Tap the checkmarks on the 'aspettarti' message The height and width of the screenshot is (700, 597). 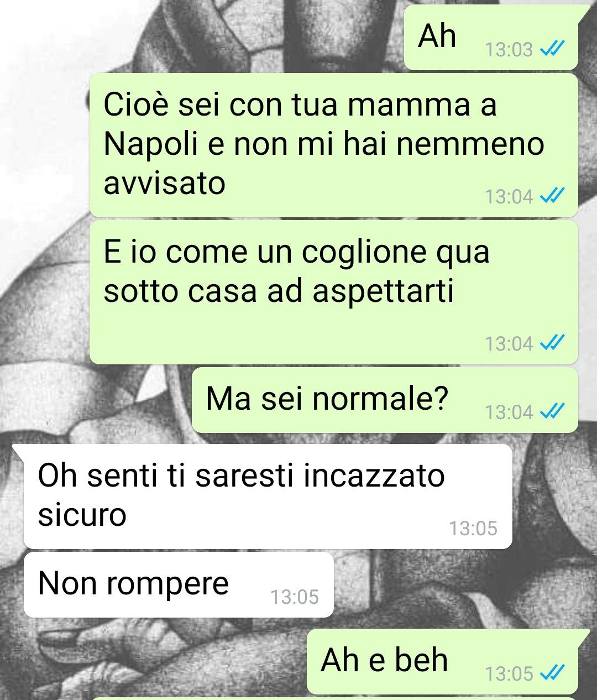click(x=552, y=343)
